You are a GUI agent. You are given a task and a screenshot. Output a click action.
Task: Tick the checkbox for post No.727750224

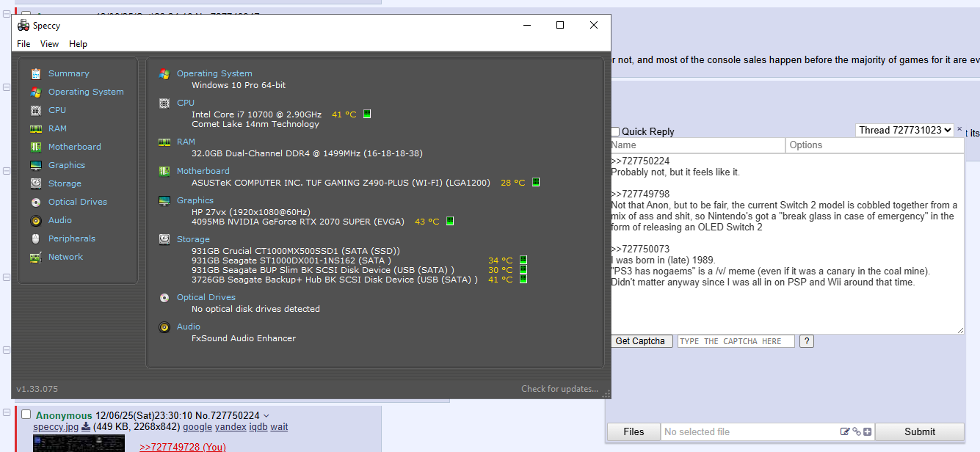pyautogui.click(x=26, y=415)
